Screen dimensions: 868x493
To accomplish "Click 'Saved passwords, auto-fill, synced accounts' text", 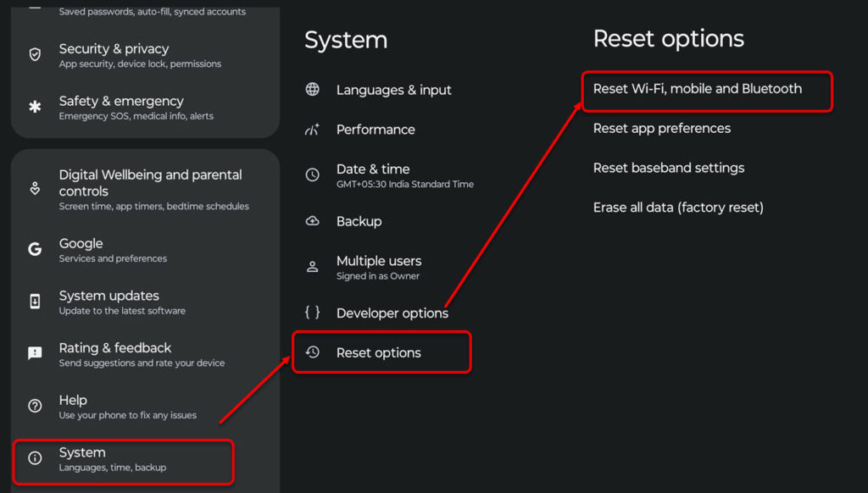I will (153, 12).
